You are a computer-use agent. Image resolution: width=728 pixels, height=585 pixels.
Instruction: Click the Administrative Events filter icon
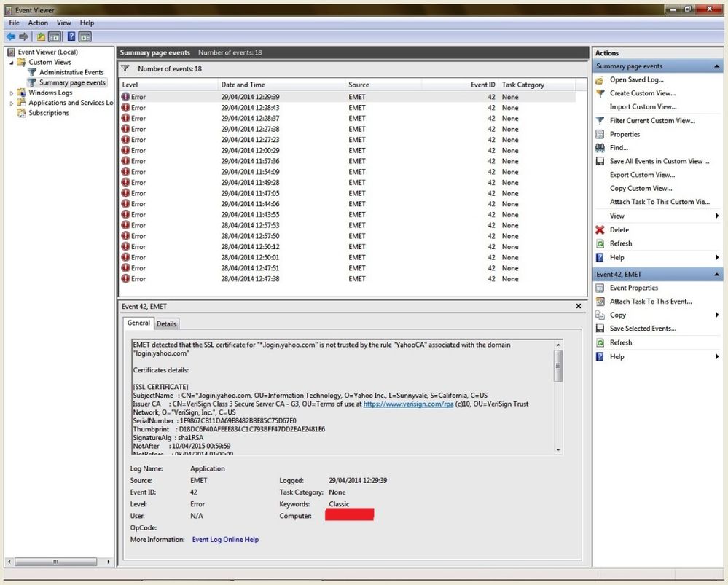pyautogui.click(x=31, y=72)
